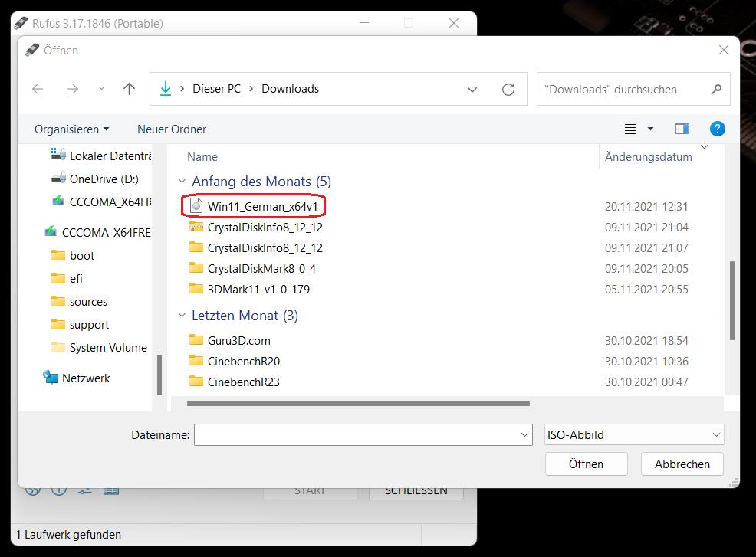Navigate up one folder level
Viewport: 756px width, 557px height.
pyautogui.click(x=129, y=89)
